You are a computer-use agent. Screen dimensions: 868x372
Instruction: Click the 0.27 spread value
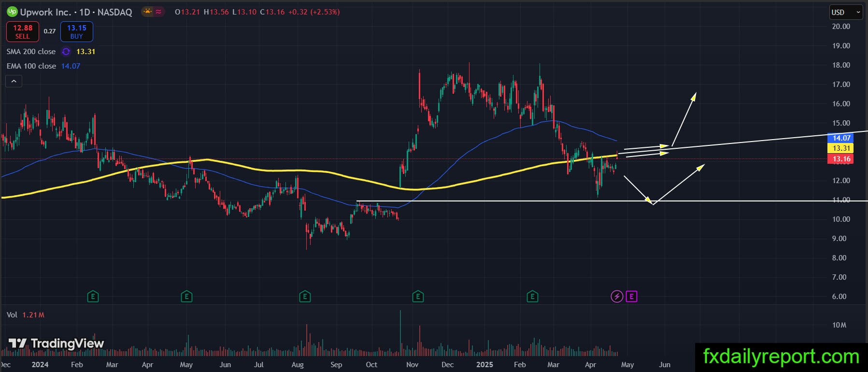click(x=50, y=31)
